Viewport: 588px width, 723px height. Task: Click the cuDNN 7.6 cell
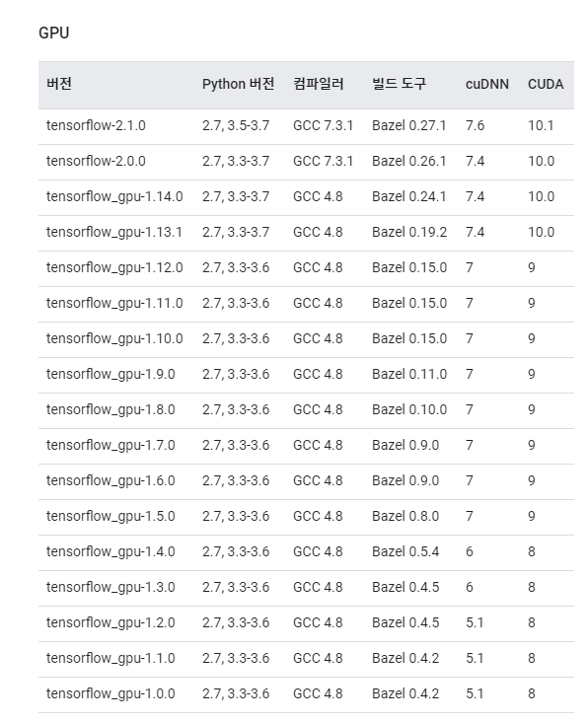click(x=475, y=125)
